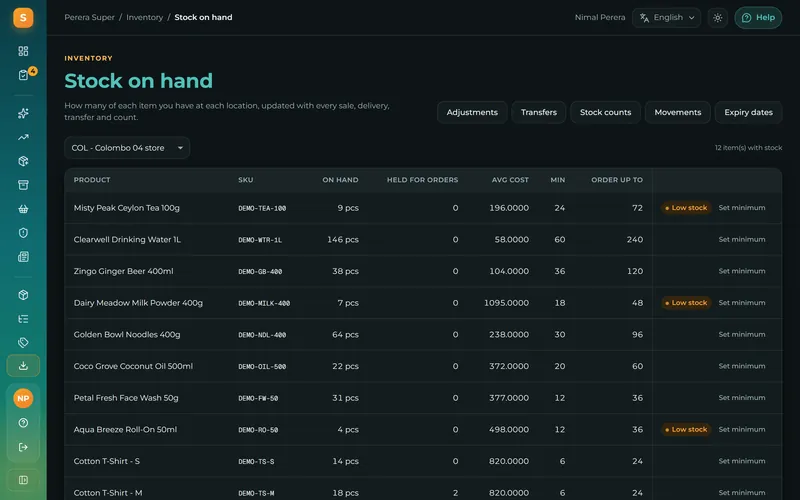
Task: Go to Inventory breadcrumb
Action: (144, 17)
